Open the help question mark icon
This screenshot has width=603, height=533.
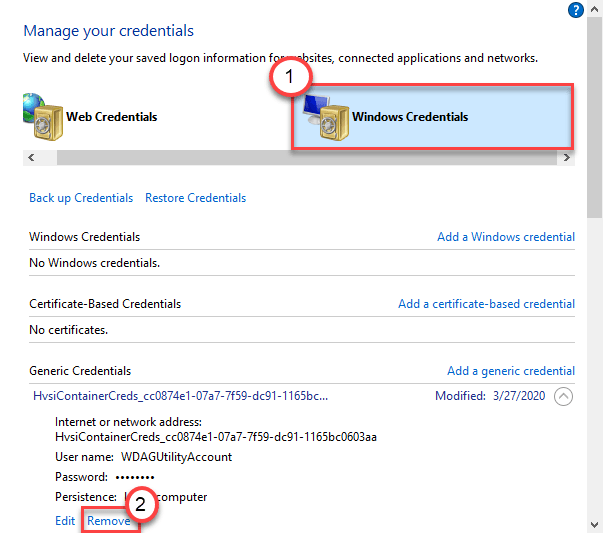click(x=576, y=10)
